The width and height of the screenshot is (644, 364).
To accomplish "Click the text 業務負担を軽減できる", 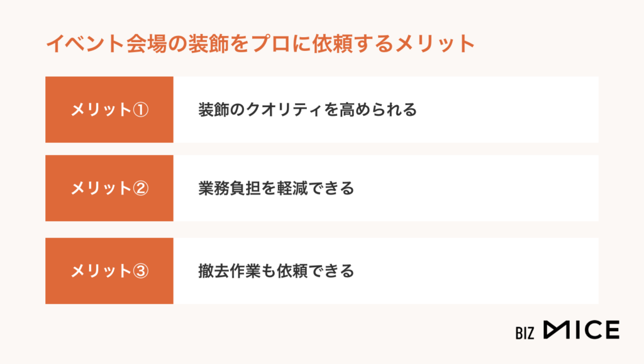I will [276, 188].
